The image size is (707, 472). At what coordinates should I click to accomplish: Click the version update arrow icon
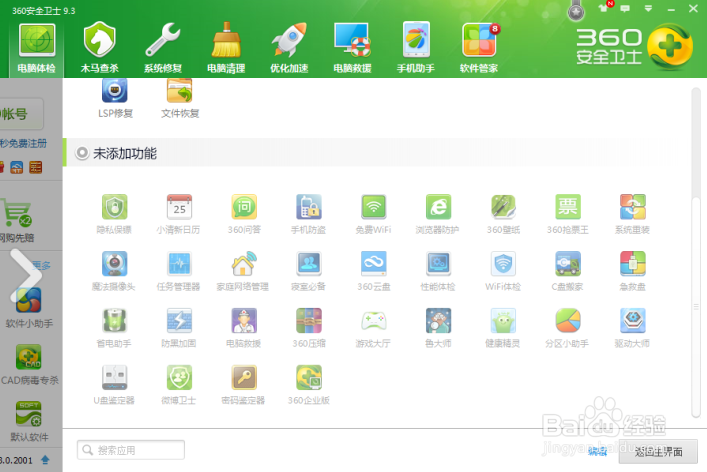coord(45,460)
